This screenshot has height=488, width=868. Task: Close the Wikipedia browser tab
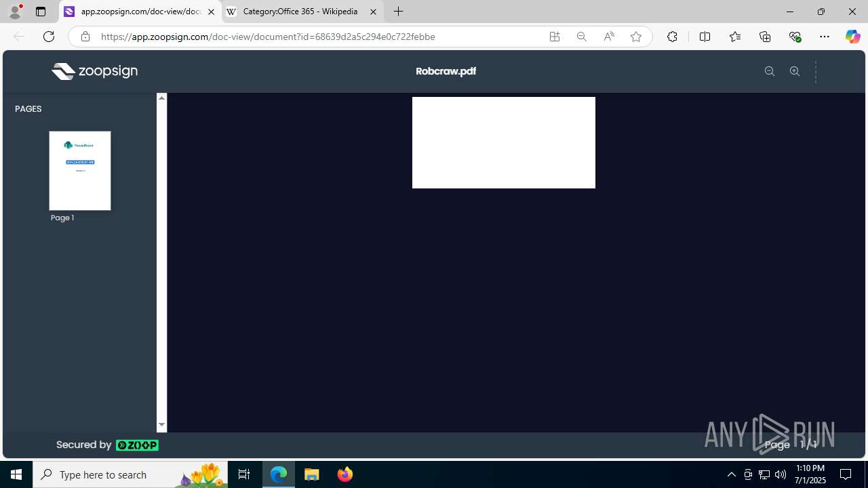pyautogui.click(x=373, y=12)
